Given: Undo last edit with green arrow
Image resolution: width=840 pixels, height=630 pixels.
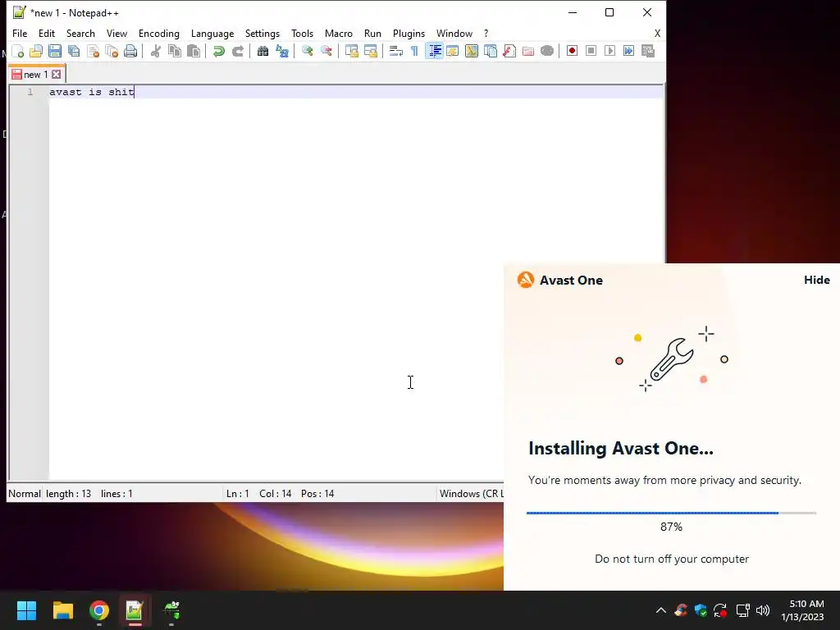Looking at the screenshot, I should pos(218,51).
